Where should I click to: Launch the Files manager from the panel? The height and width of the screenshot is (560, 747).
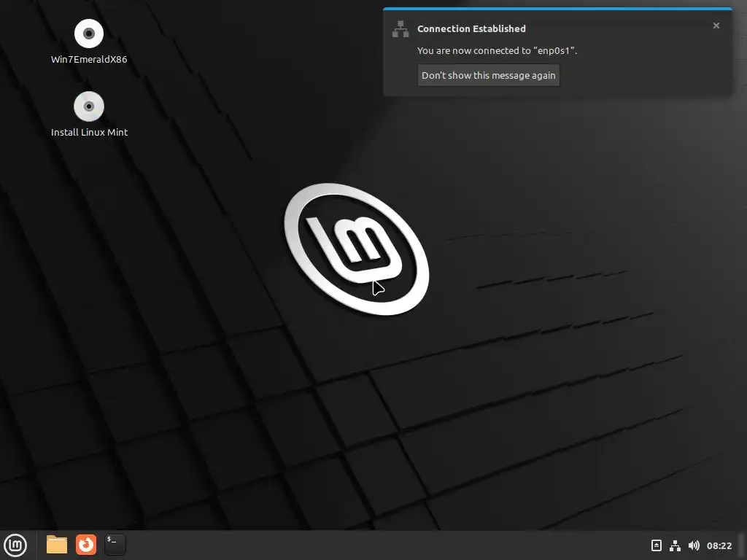click(57, 544)
